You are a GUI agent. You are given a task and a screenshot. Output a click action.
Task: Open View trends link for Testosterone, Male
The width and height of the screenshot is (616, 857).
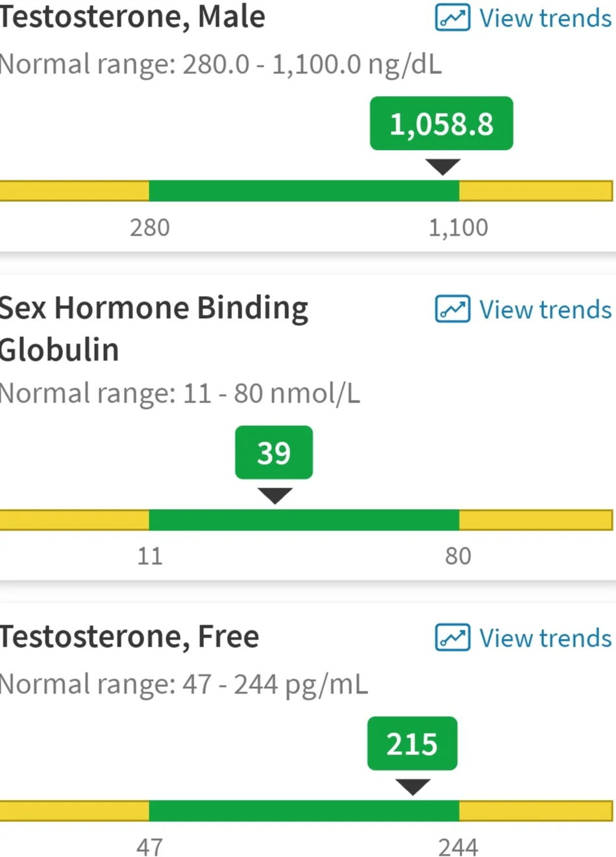(524, 18)
